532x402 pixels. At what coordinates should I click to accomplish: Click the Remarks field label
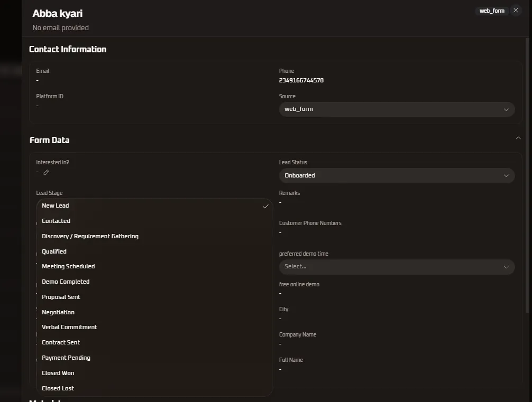[x=289, y=193]
